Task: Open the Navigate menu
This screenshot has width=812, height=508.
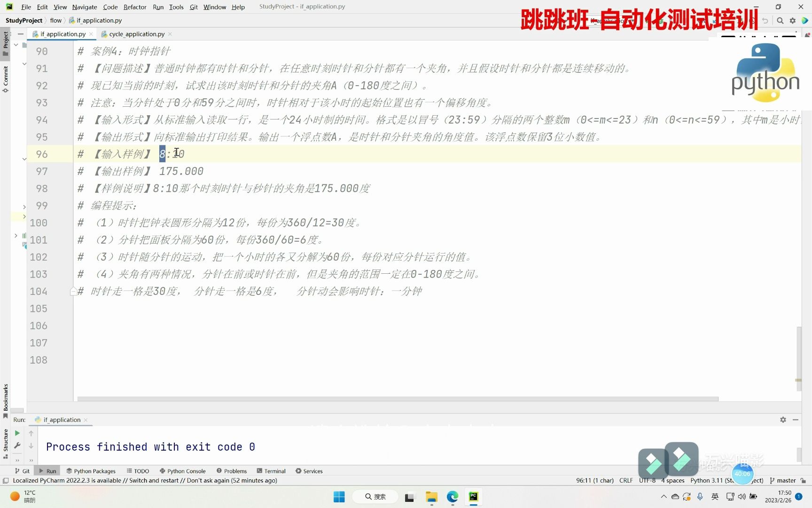Action: (x=85, y=7)
